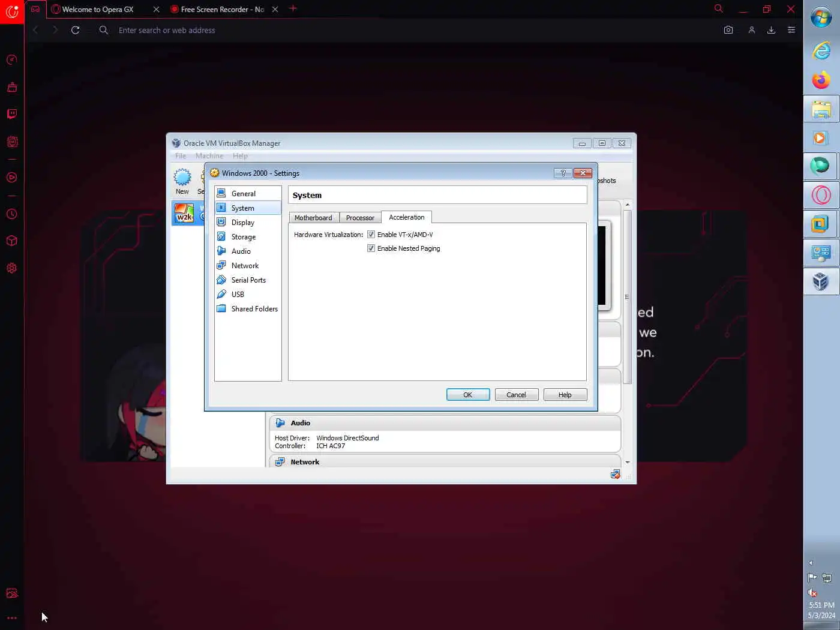
Task: Open File menu in VirtualBox Manager
Action: tap(181, 156)
